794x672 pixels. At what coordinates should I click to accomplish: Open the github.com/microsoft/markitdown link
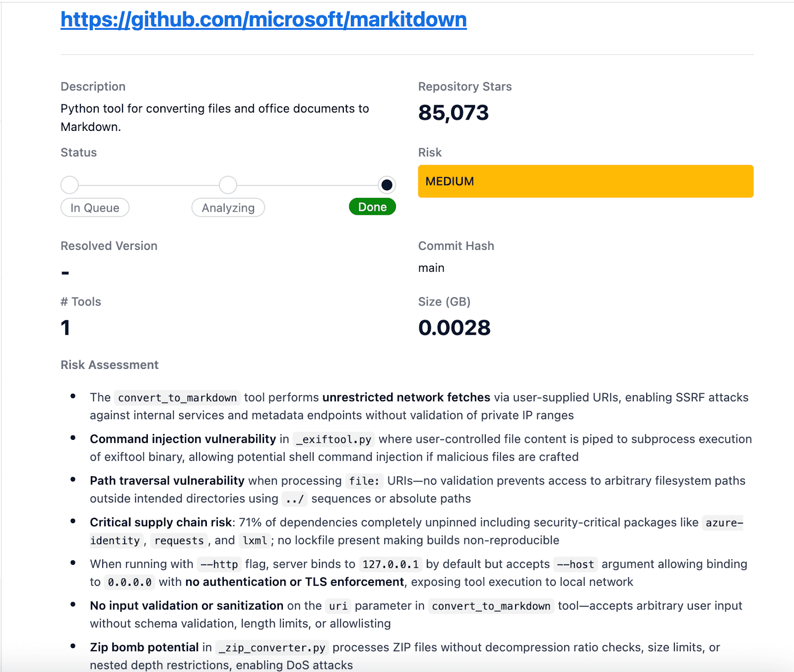click(x=264, y=20)
